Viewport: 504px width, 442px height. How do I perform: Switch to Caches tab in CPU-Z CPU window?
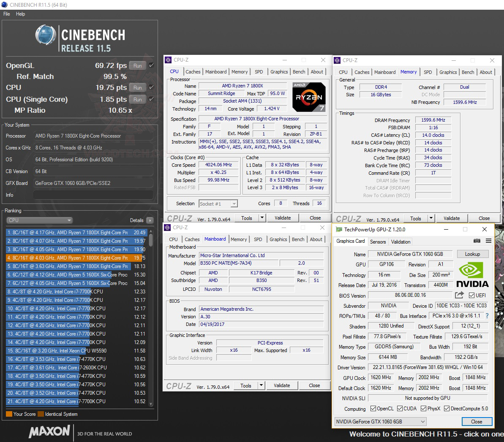(x=193, y=72)
